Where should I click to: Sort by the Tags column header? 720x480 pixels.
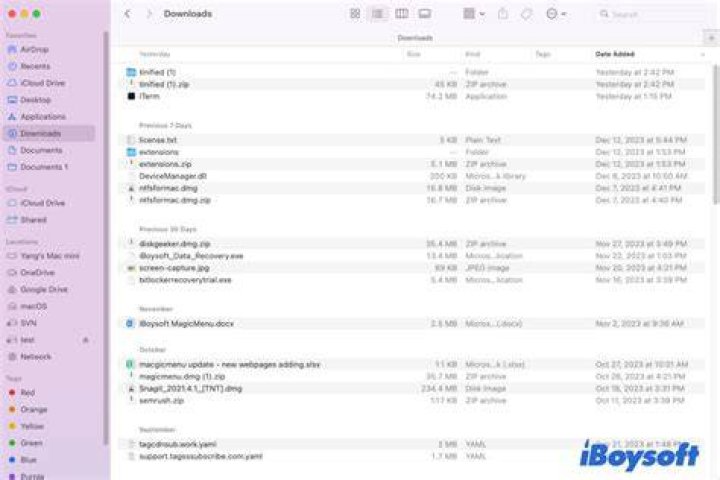point(543,54)
